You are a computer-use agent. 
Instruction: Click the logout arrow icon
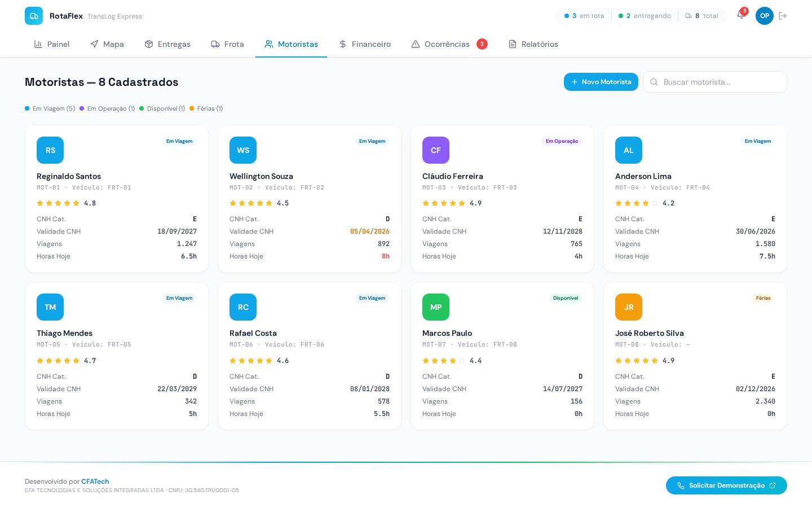[783, 16]
